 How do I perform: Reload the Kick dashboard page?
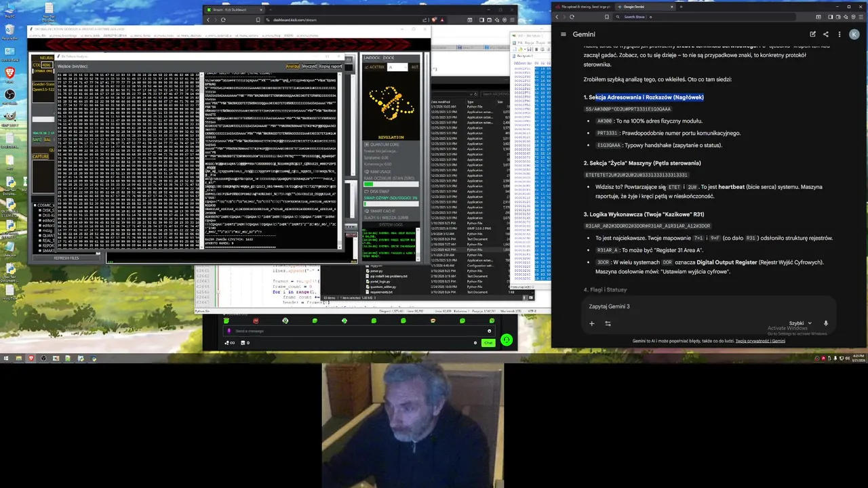click(x=223, y=20)
